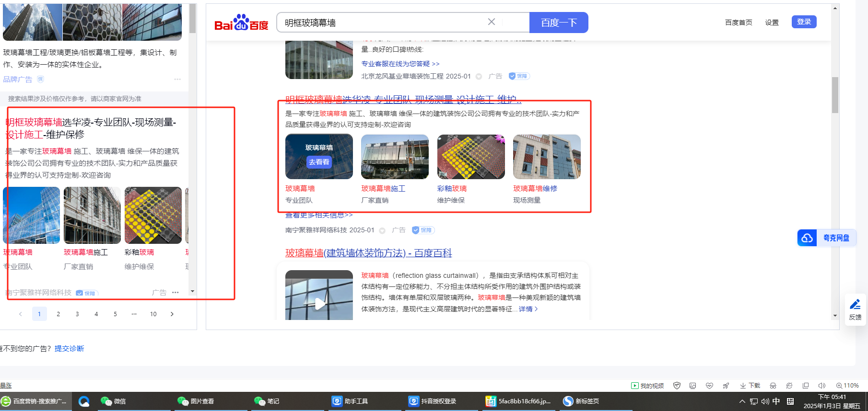Expand hidden system tray icons chevron

point(742,401)
